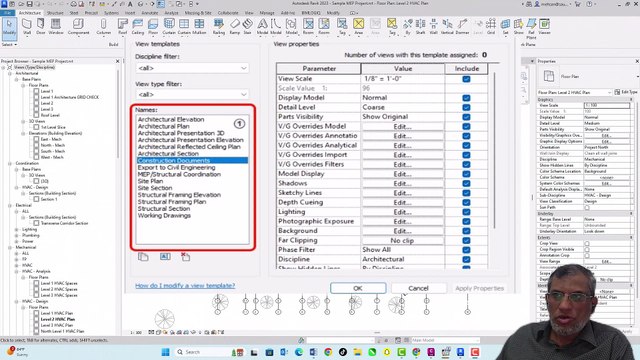Open 'How do I modify a view template?' link
640x360 pixels.
point(185,286)
